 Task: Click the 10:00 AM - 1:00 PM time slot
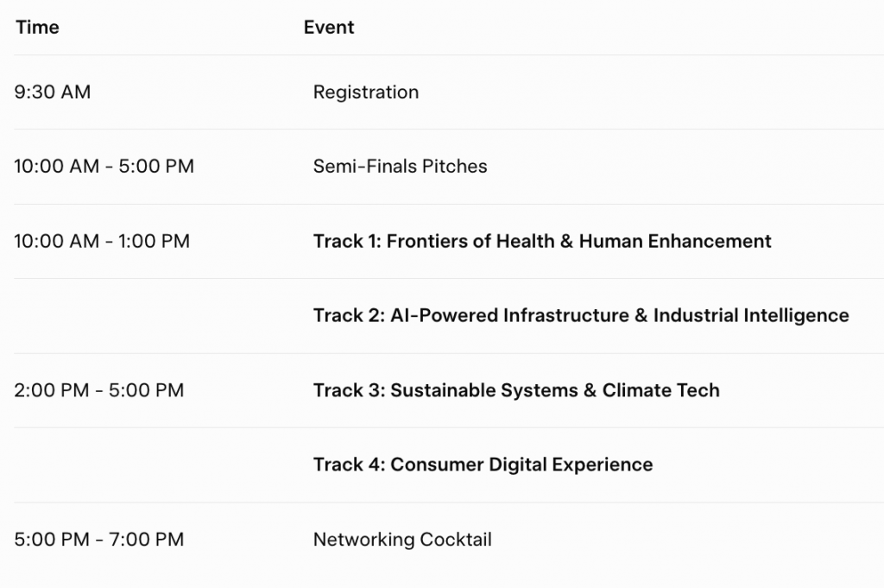pyautogui.click(x=102, y=241)
